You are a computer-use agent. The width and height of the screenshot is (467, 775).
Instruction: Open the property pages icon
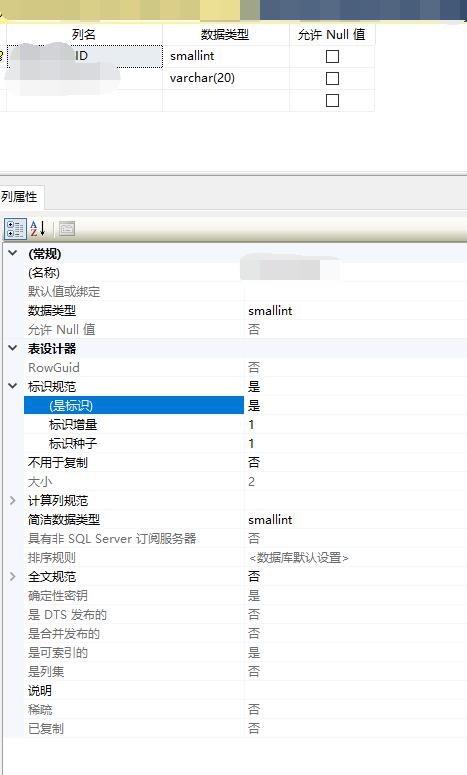67,229
